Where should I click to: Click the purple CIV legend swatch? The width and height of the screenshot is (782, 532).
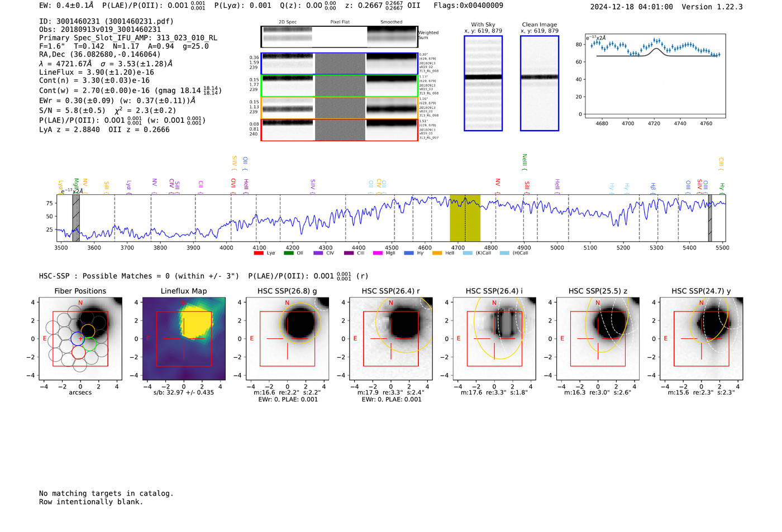[318, 253]
